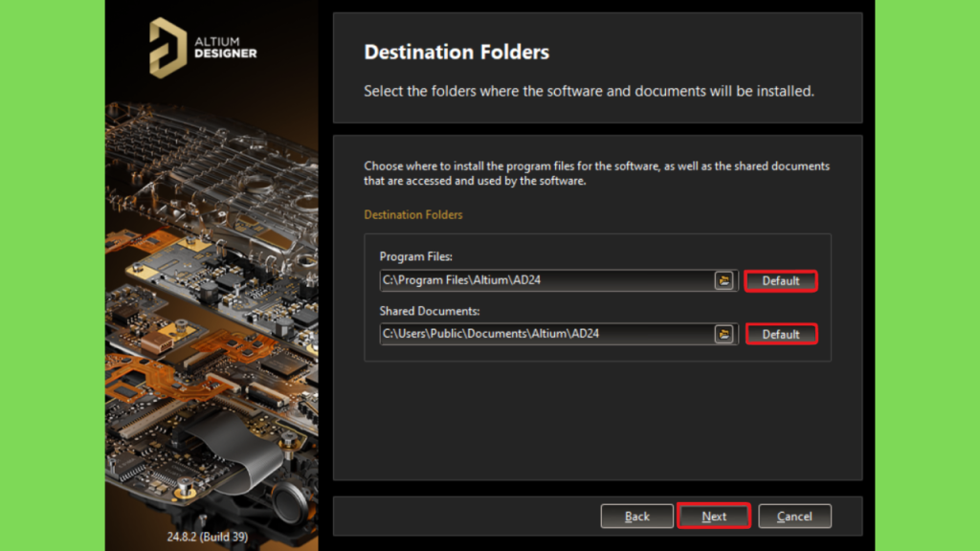
Task: Select the 'Destination Folders' page heading
Action: coord(457,52)
